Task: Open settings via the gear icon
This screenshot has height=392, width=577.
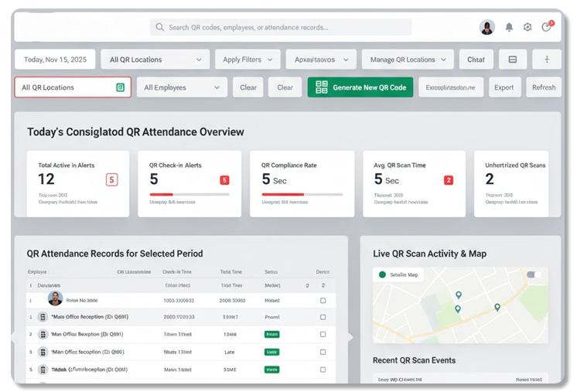Action: [527, 27]
